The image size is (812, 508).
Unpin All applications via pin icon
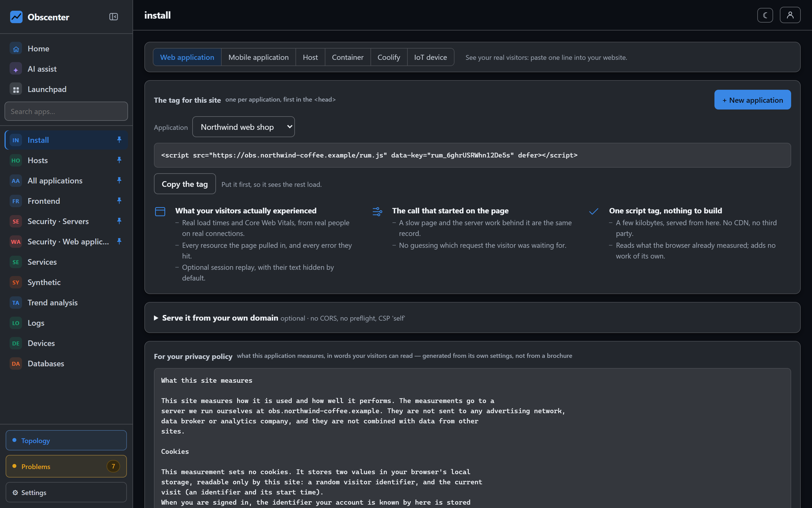[119, 180]
